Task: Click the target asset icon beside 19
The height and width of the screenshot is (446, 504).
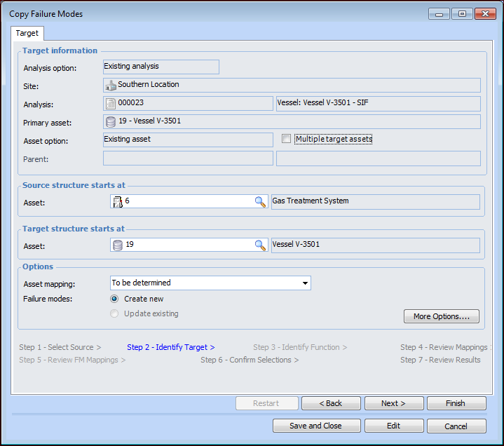Action: [x=117, y=245]
